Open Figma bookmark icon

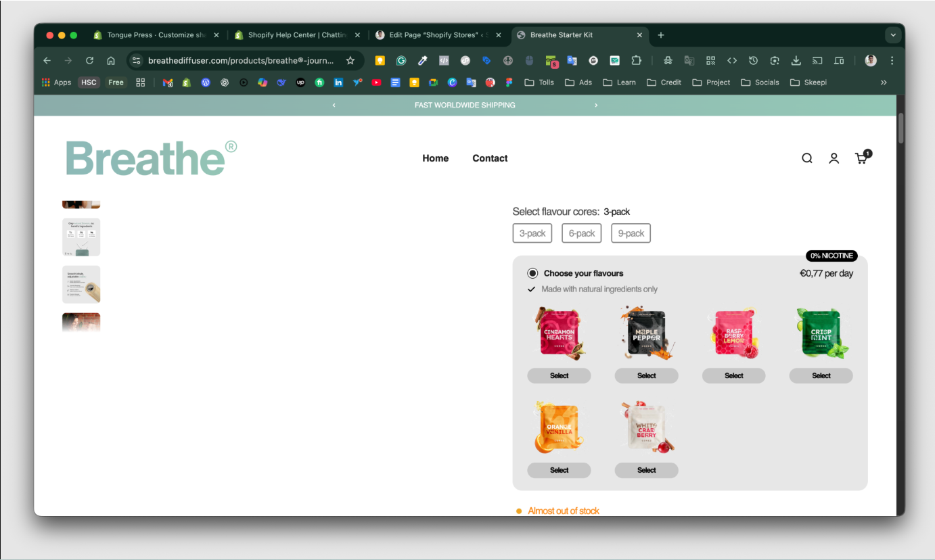click(509, 83)
